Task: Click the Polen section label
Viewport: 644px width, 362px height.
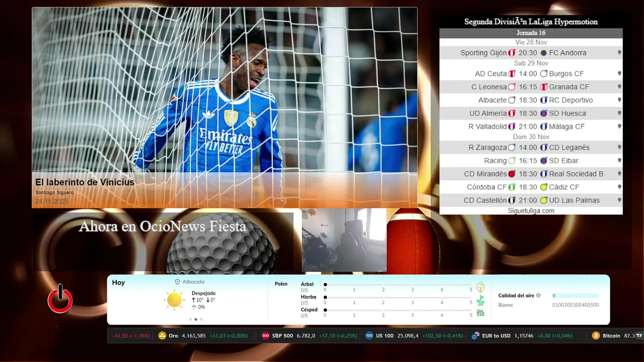Action: point(281,284)
